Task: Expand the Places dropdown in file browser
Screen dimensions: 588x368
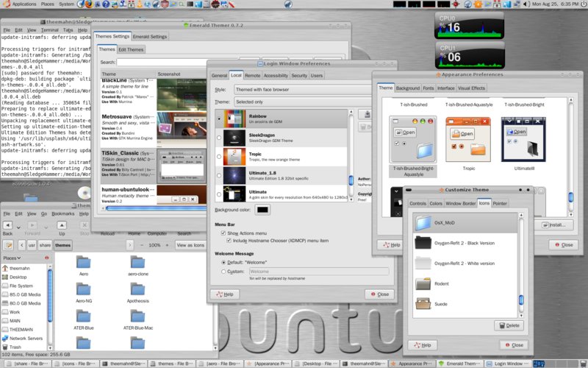Action: [x=12, y=258]
